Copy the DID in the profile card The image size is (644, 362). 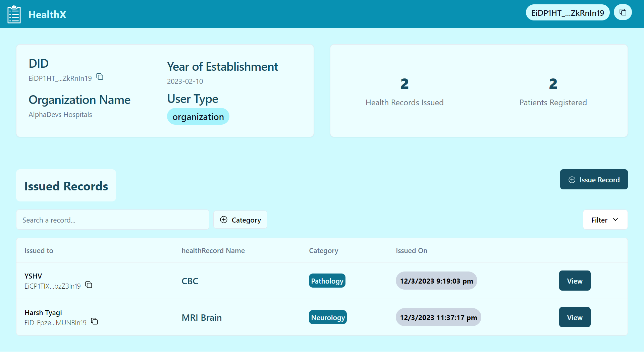(100, 77)
